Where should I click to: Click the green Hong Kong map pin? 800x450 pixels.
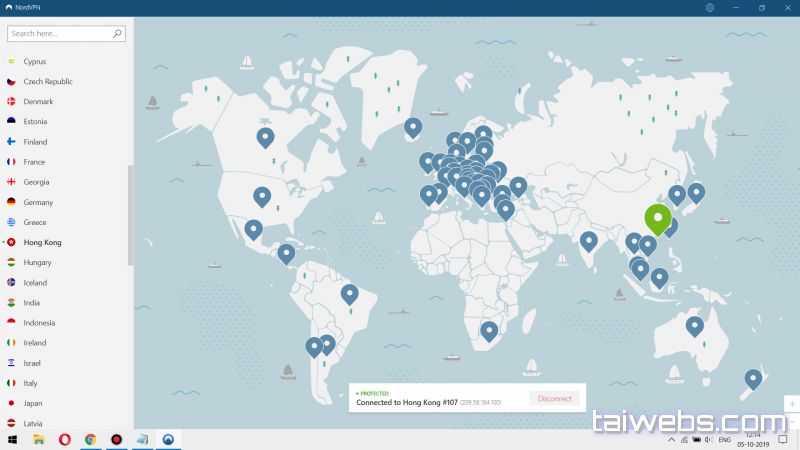(x=657, y=216)
